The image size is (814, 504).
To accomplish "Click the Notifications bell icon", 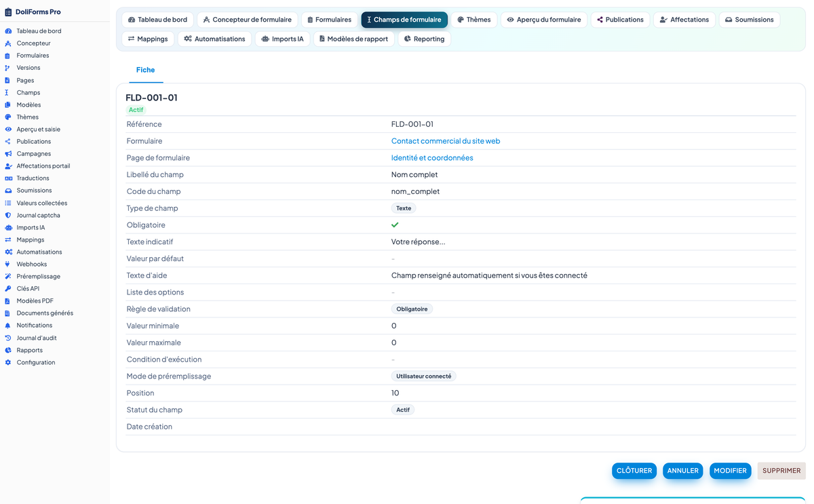I will pyautogui.click(x=8, y=326).
